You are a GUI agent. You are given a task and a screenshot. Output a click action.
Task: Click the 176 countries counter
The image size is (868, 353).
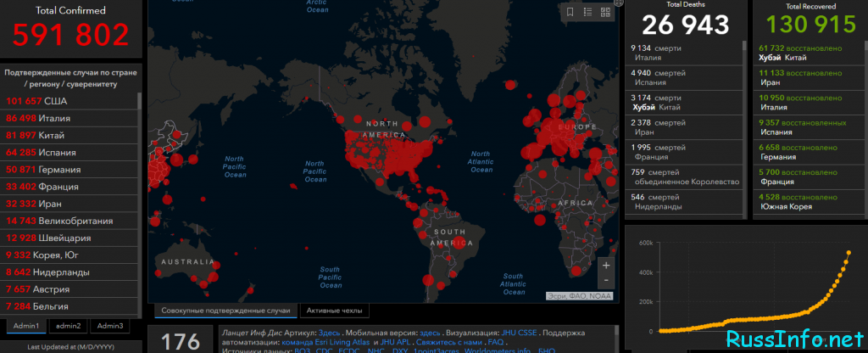pyautogui.click(x=180, y=341)
